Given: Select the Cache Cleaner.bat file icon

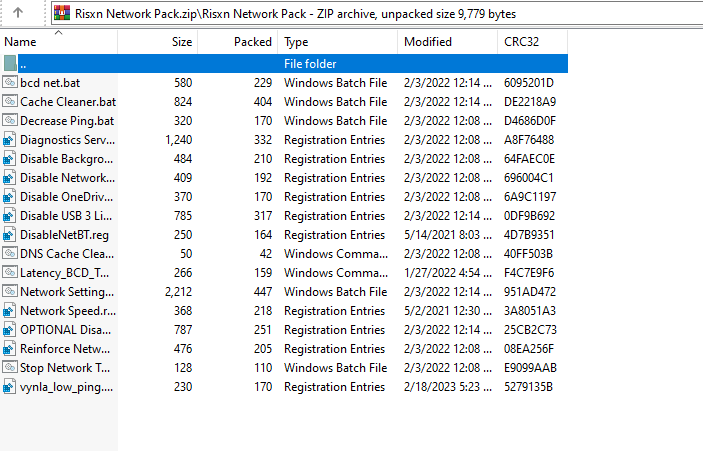Looking at the screenshot, I should coord(10,102).
